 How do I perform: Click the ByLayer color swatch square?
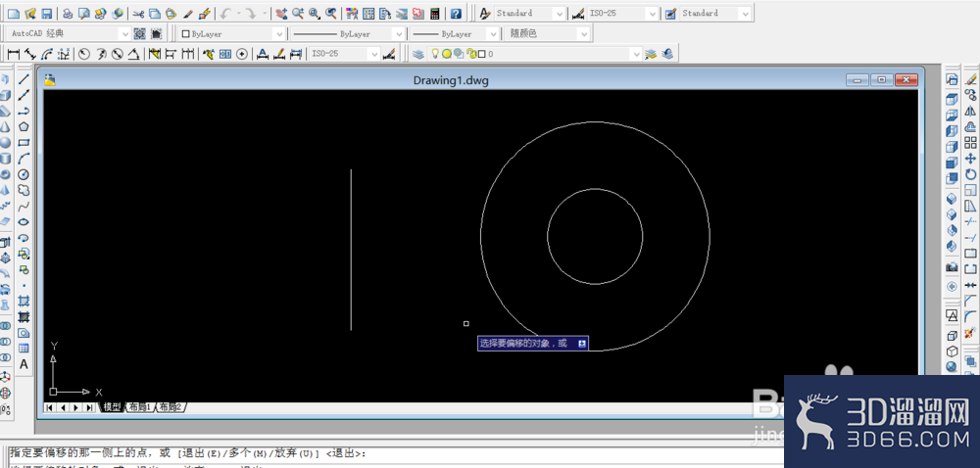click(x=185, y=34)
